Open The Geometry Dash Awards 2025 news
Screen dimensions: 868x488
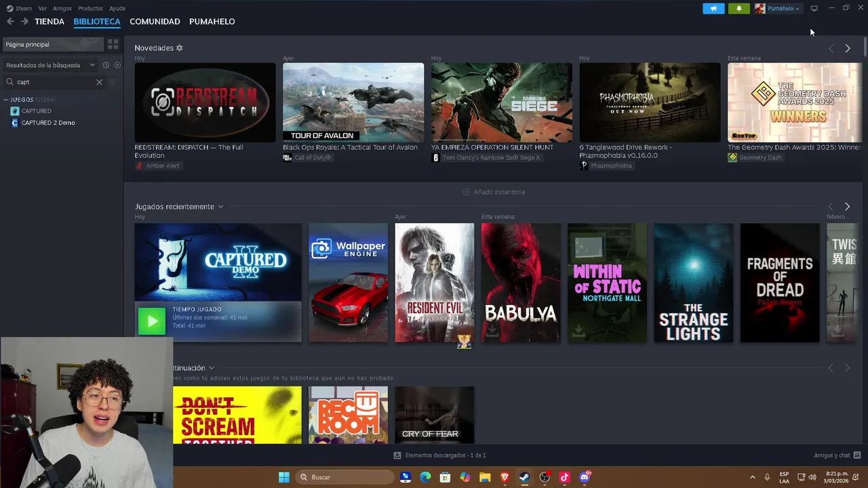coord(795,102)
